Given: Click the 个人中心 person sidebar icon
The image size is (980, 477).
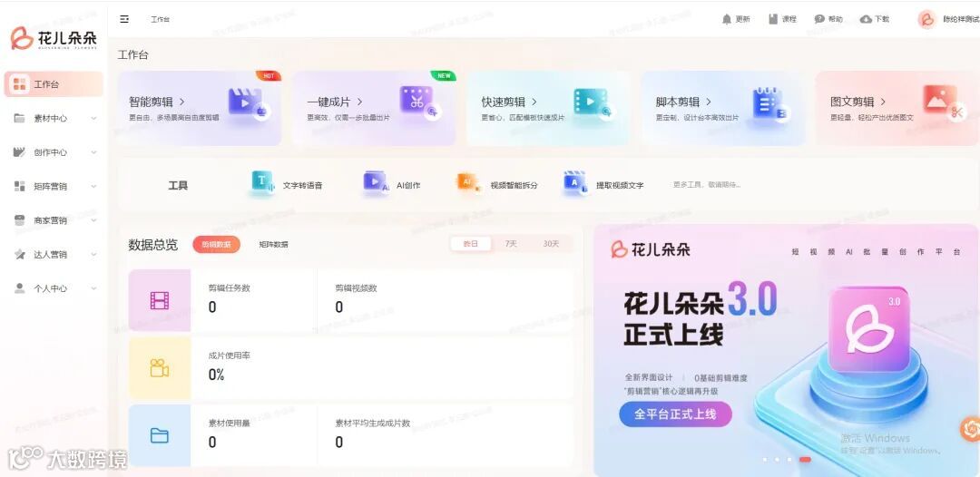Looking at the screenshot, I should tap(19, 287).
